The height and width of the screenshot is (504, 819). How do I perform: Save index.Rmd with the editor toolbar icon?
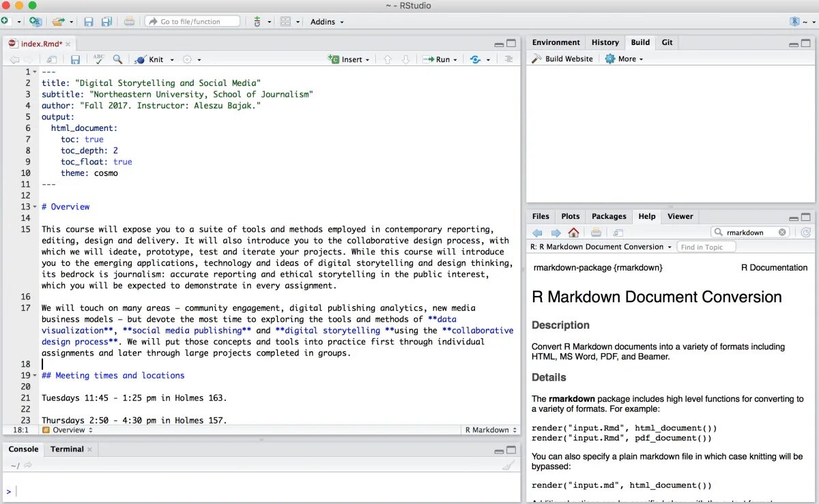(x=76, y=60)
